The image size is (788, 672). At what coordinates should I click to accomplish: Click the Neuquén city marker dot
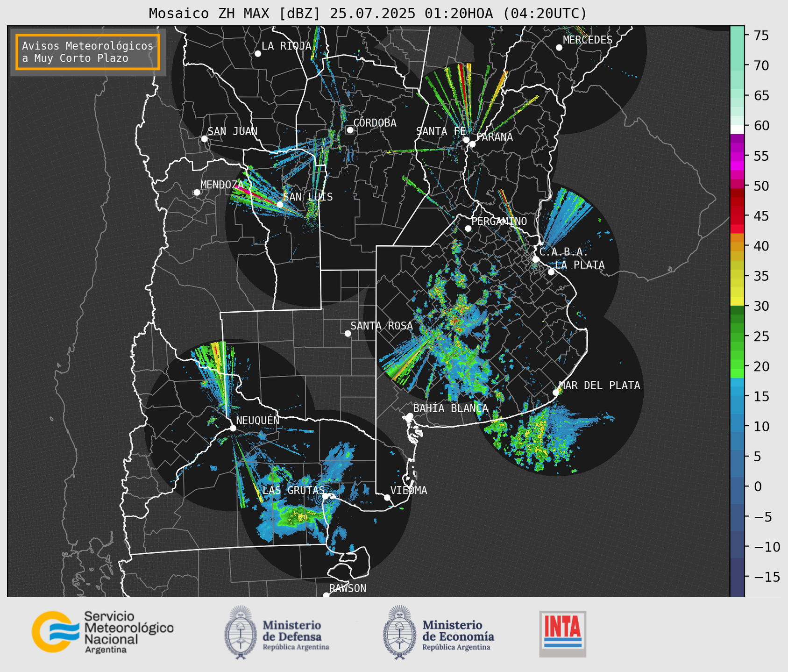click(233, 428)
